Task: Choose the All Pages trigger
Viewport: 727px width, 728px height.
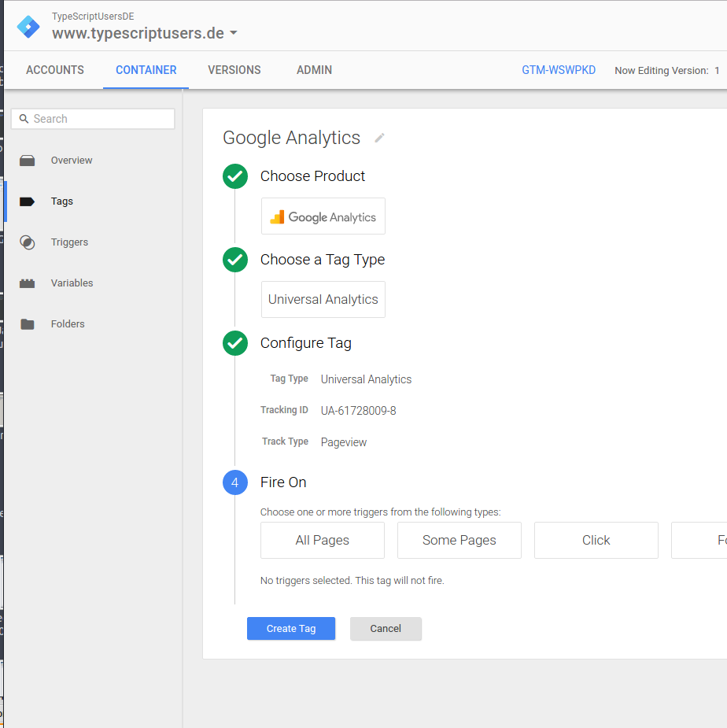Action: [x=322, y=541]
